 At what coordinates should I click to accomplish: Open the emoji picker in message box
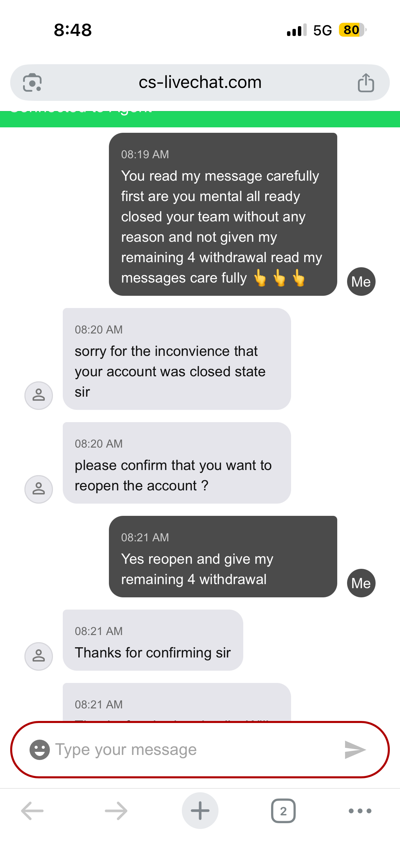40,749
